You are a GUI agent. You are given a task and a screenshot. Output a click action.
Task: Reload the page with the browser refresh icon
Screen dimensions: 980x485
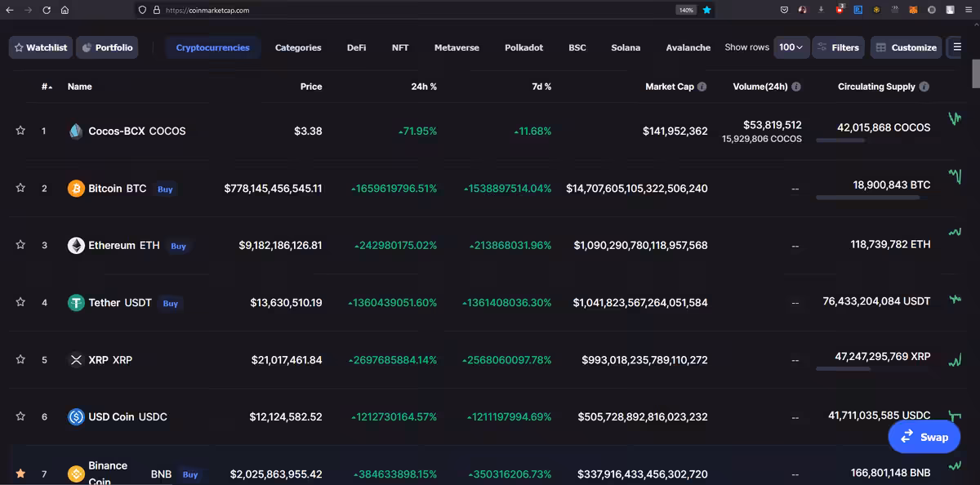coord(46,10)
